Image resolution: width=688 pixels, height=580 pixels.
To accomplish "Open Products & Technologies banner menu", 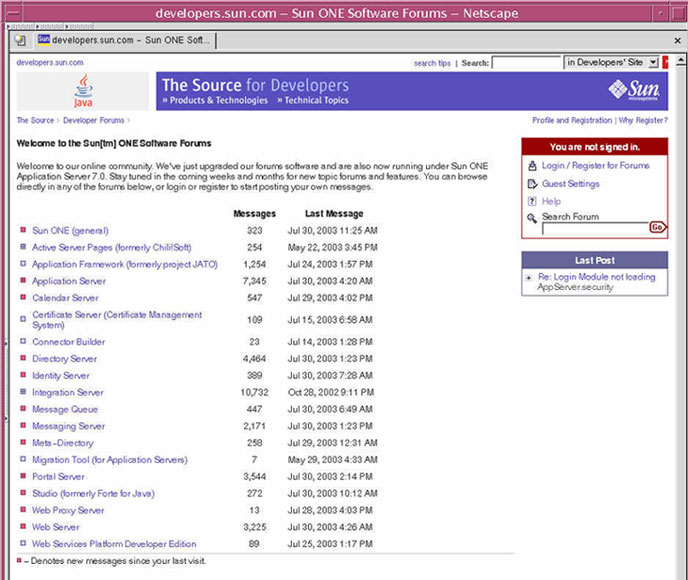I will pyautogui.click(x=215, y=100).
